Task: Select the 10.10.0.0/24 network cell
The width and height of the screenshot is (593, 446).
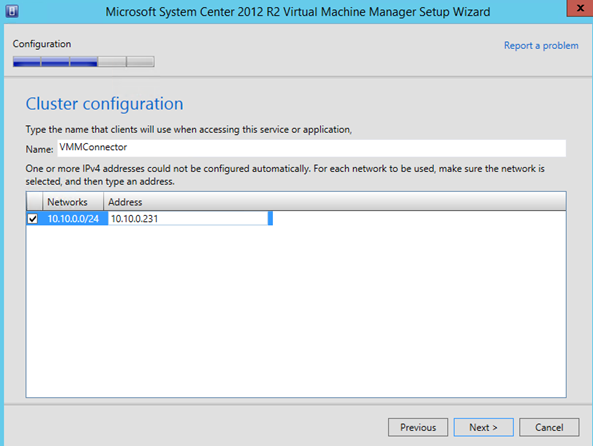Action: click(73, 219)
